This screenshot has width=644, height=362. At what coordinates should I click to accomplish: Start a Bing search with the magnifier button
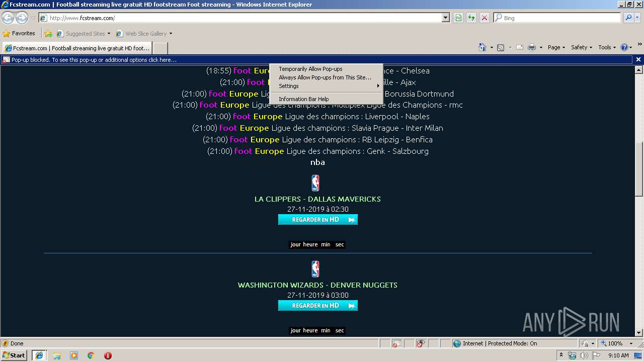coord(628,18)
